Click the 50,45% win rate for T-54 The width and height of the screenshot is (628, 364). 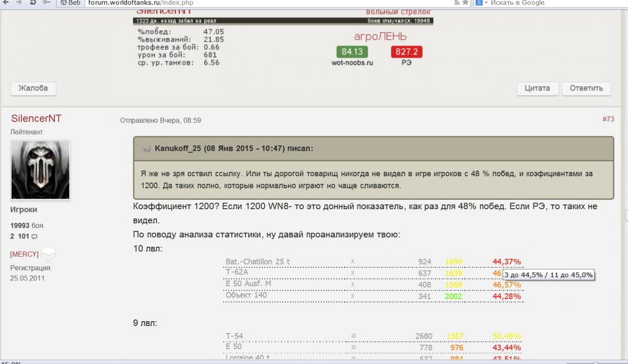pyautogui.click(x=507, y=336)
